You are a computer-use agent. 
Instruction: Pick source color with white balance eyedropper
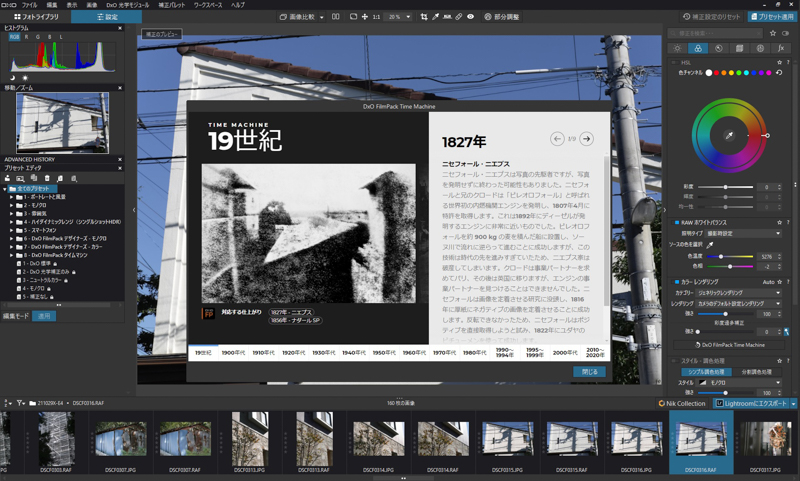pyautogui.click(x=710, y=245)
